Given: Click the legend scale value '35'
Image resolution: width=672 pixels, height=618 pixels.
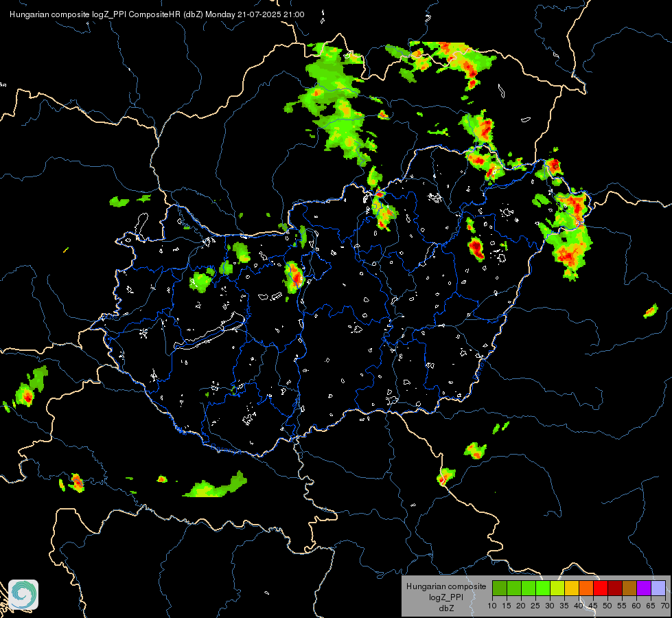Looking at the screenshot, I should click(564, 606).
